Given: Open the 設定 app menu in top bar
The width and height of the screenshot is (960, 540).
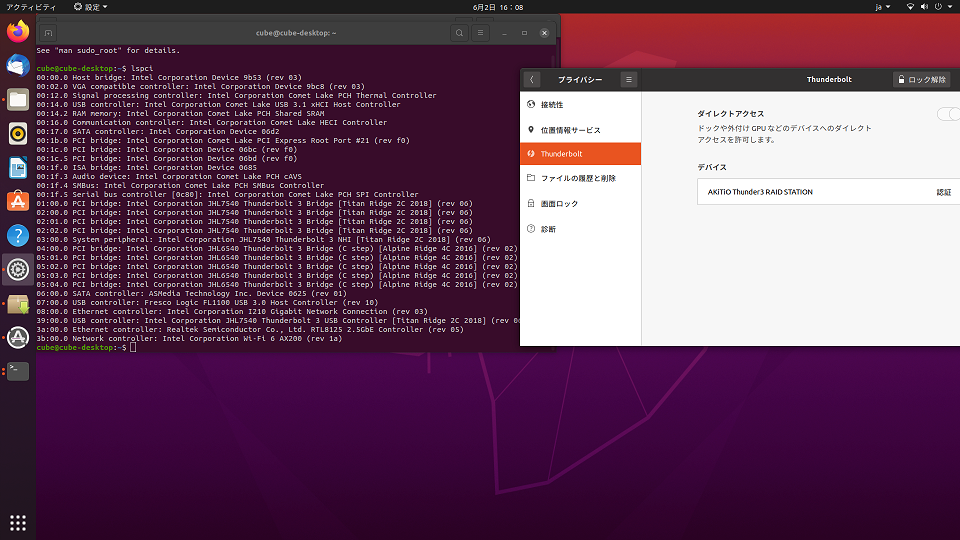Looking at the screenshot, I should click(91, 7).
